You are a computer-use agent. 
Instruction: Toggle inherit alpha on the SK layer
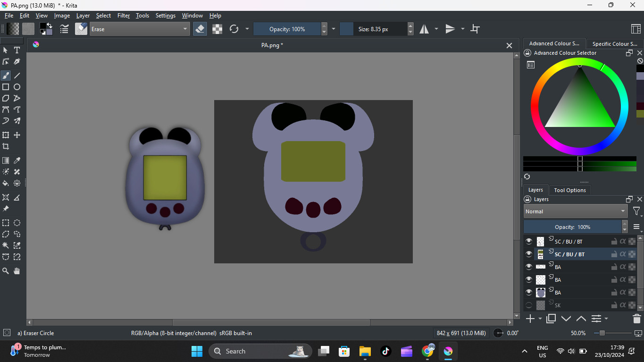tap(623, 305)
